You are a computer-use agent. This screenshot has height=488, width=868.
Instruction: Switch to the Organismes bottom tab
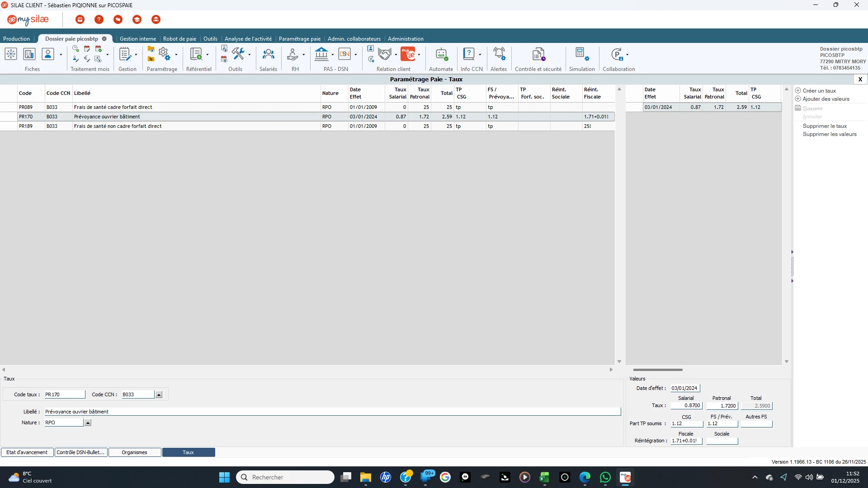(x=134, y=452)
